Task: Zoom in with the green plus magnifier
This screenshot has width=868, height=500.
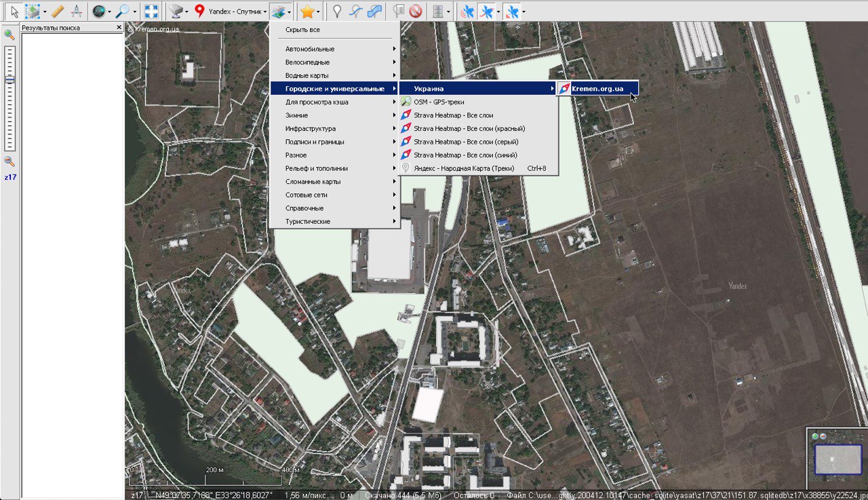Action: pyautogui.click(x=9, y=34)
